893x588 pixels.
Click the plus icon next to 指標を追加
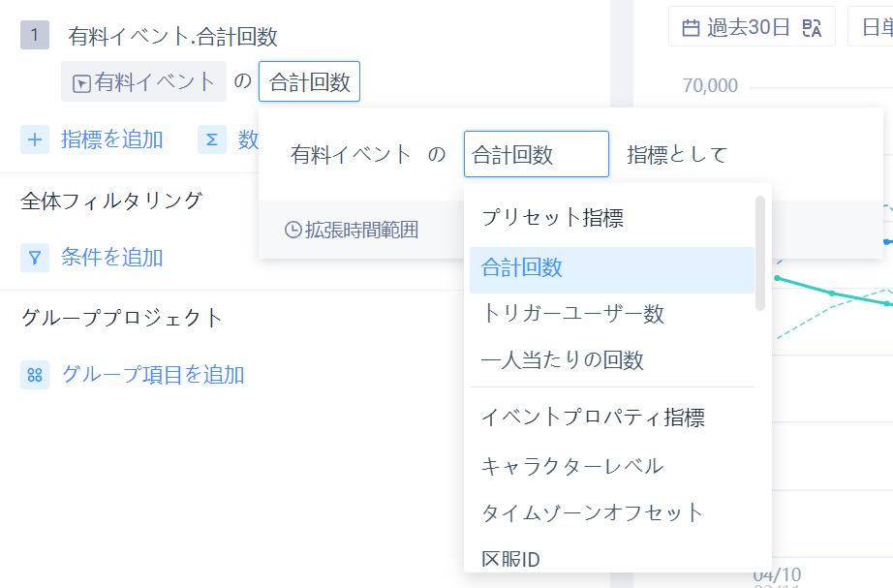pos(35,139)
